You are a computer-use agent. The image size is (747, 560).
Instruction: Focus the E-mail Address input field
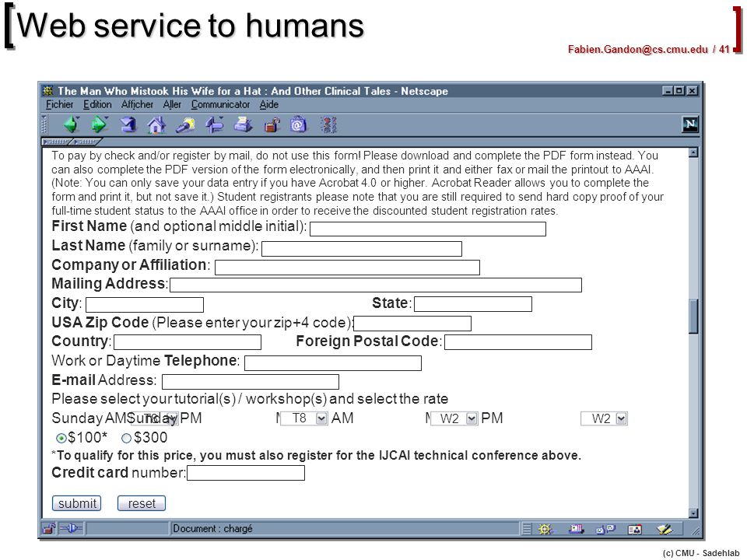click(251, 382)
